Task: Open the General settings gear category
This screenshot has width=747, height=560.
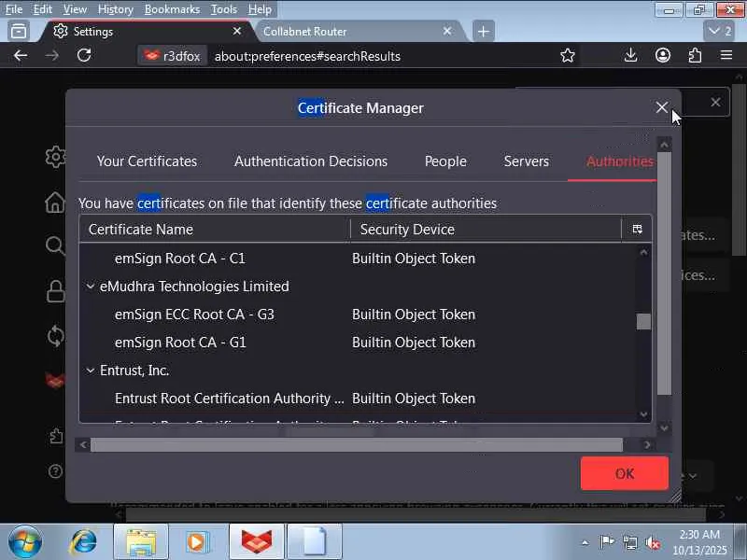Action: tap(55, 157)
